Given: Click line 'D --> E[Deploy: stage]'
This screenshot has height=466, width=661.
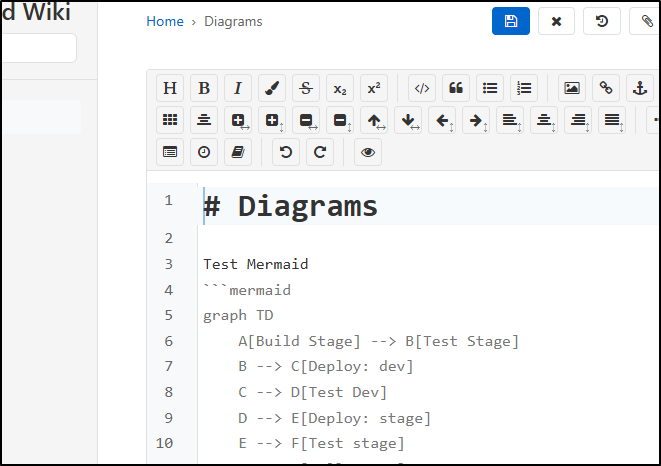Looking at the screenshot, I should [334, 418].
